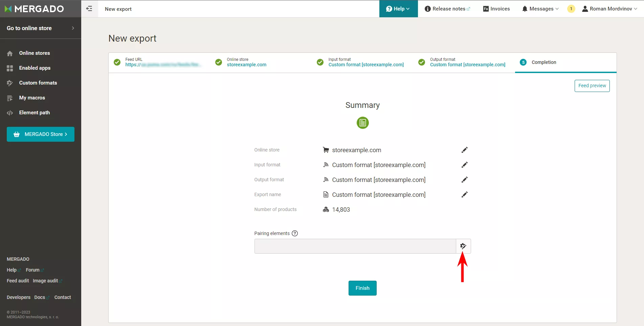This screenshot has height=326, width=644.
Task: Click the feed icon in Input format row
Action: click(326, 165)
